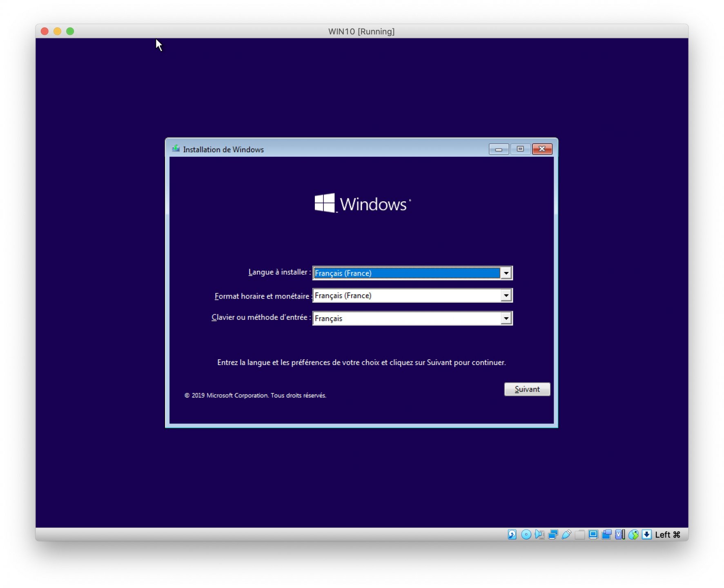The width and height of the screenshot is (724, 588).
Task: Click the Format horaire et monétaire label
Action: point(263,296)
